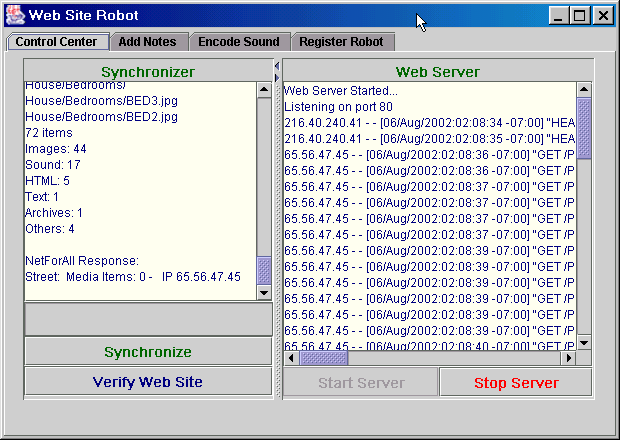The image size is (620, 440).
Task: Open the Encode Sound tab
Action: click(x=240, y=42)
